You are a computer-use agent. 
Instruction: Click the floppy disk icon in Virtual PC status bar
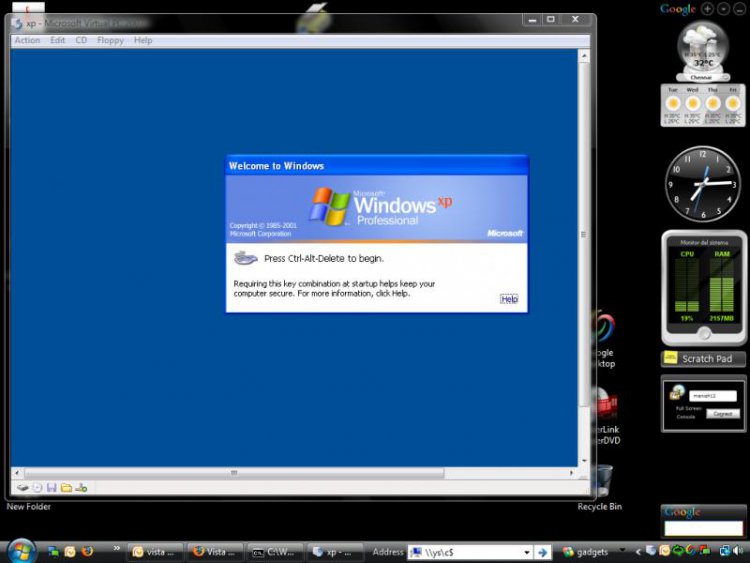coord(52,488)
